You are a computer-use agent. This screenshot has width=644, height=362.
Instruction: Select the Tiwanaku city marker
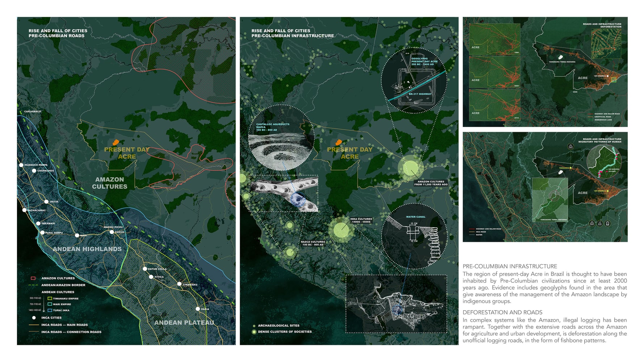coord(179,284)
